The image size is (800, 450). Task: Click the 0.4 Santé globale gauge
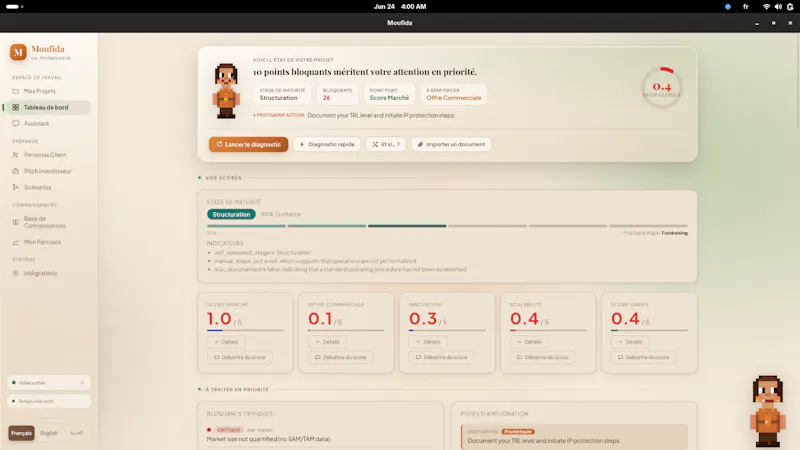point(661,87)
